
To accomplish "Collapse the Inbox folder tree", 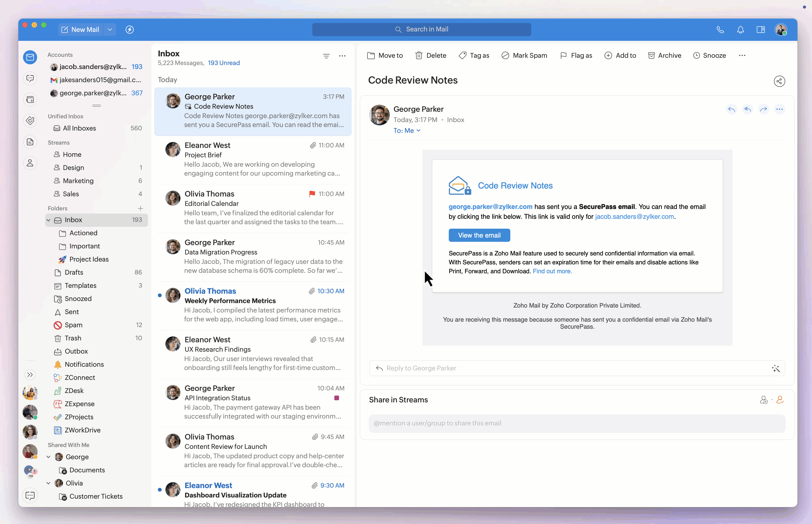I will (48, 220).
